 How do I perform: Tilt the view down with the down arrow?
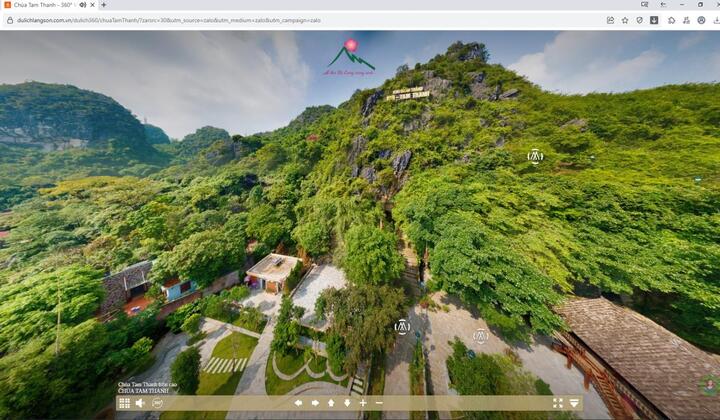point(347,403)
